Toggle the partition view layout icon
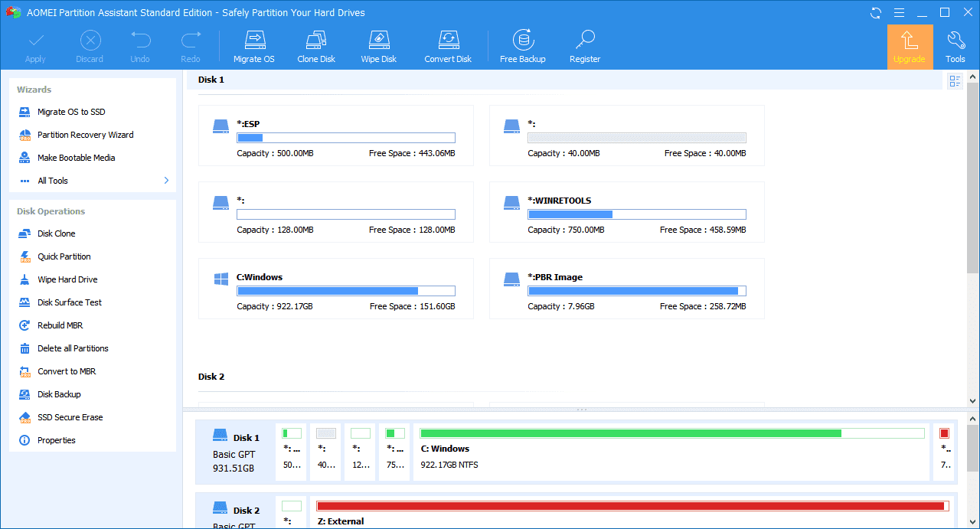Screen dimensions: 980x529 click(955, 81)
